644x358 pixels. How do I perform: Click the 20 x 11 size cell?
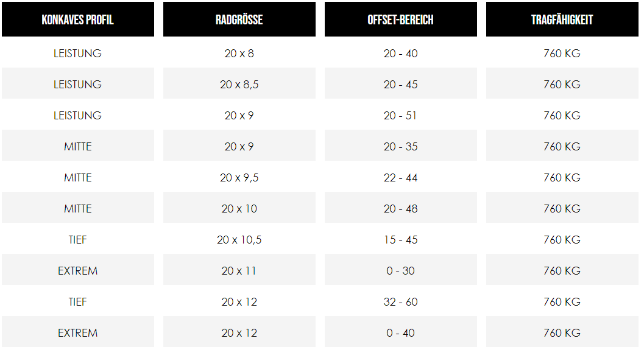pos(239,270)
